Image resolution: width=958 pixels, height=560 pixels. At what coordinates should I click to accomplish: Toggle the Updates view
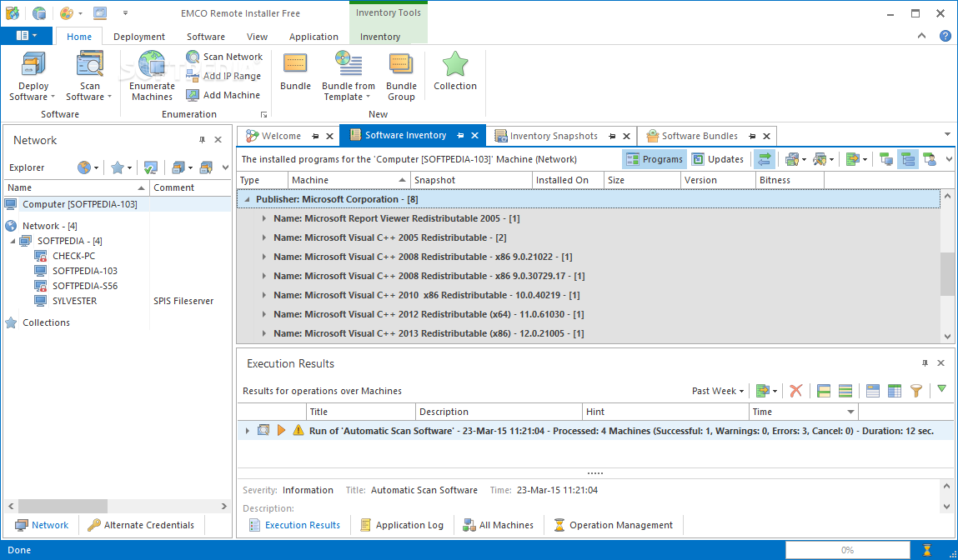[717, 159]
